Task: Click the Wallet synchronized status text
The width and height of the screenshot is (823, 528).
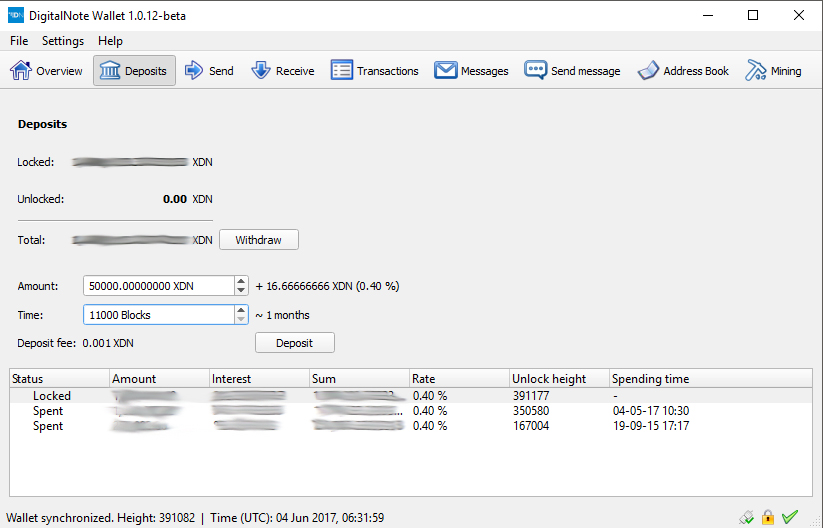Action: [59, 518]
